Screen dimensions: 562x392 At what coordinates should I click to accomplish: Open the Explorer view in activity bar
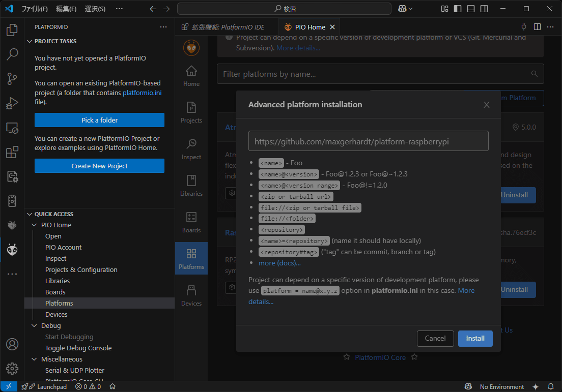tap(12, 29)
